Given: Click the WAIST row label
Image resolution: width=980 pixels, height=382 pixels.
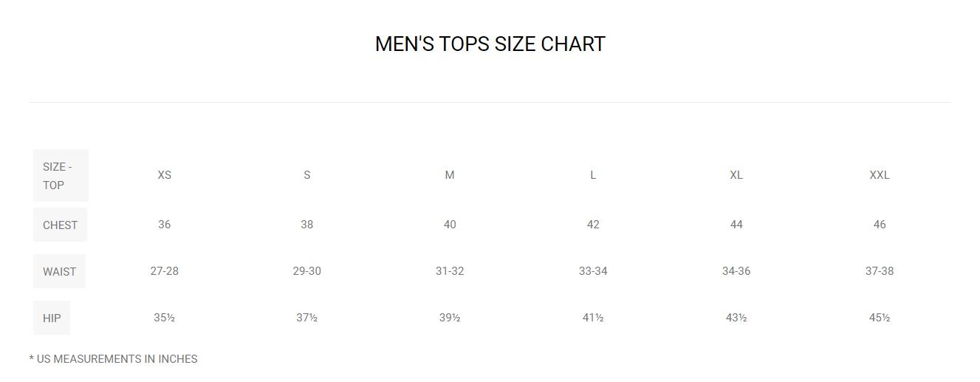Looking at the screenshot, I should 59,272.
